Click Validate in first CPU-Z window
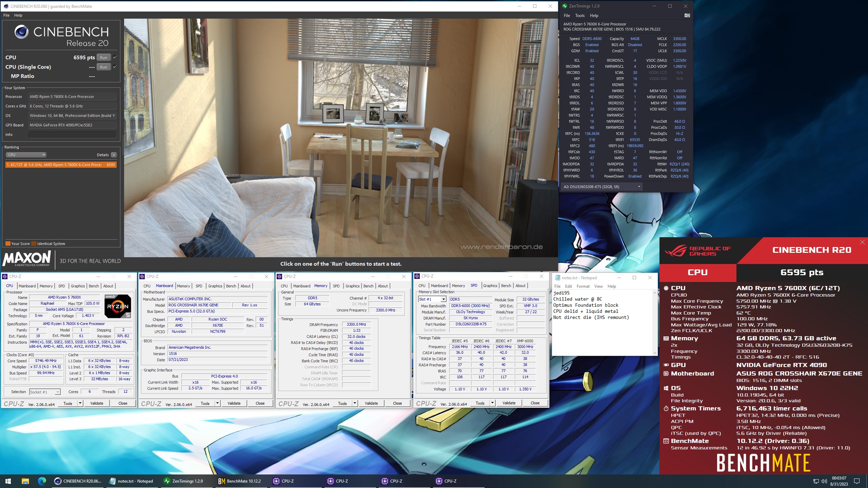The height and width of the screenshot is (488, 868). [x=97, y=403]
